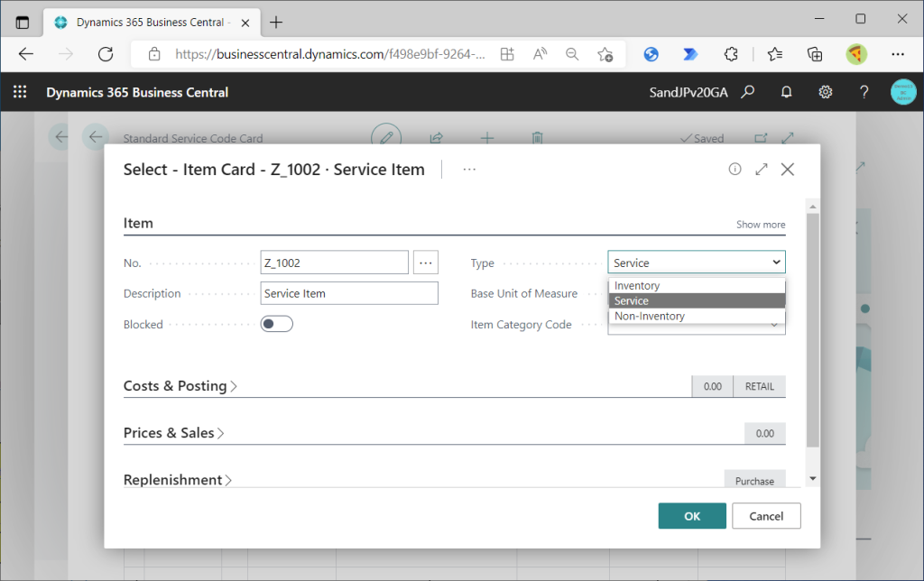Click the zoom out magnifier in address bar
924x581 pixels.
[x=571, y=54]
